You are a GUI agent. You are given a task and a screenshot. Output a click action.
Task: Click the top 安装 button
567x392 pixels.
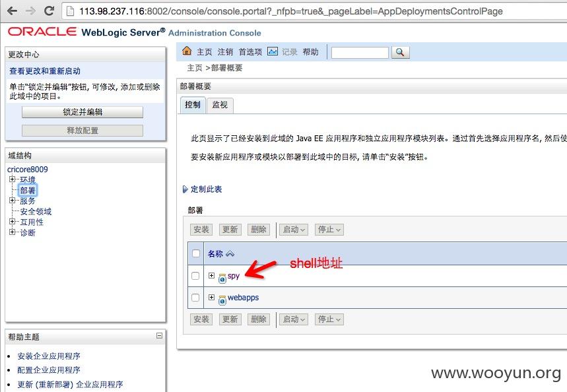tap(201, 229)
